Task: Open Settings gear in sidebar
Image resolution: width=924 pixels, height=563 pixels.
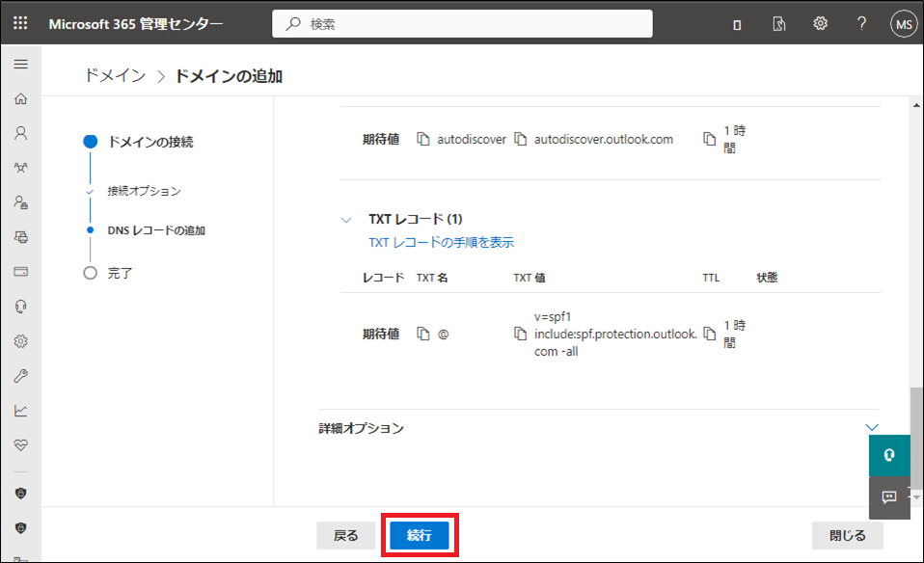Action: coord(20,341)
